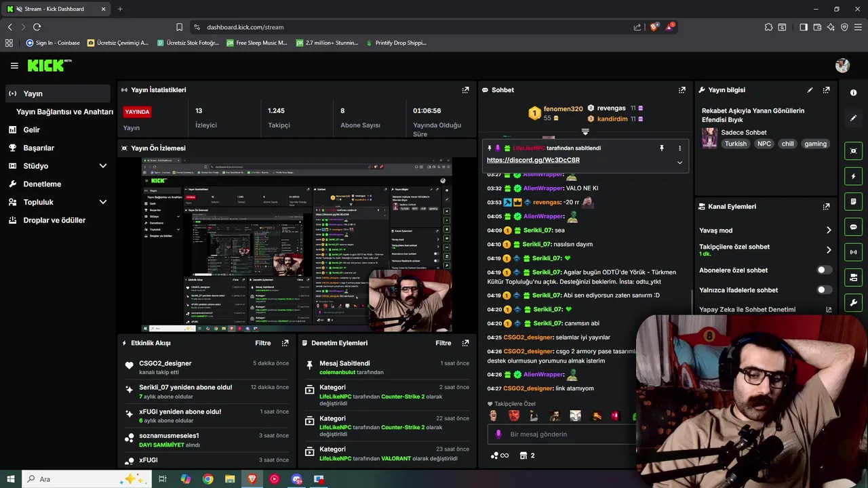Open Yayın Bağlantısı ve Anahtarı
The width and height of the screenshot is (868, 488).
(x=64, y=112)
